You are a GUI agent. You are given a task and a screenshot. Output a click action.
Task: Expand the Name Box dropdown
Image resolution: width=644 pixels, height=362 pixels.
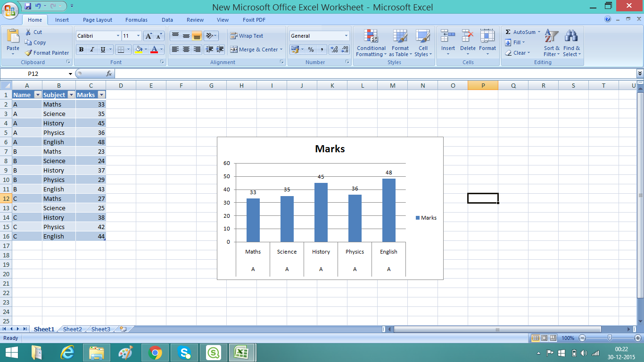tap(70, 74)
